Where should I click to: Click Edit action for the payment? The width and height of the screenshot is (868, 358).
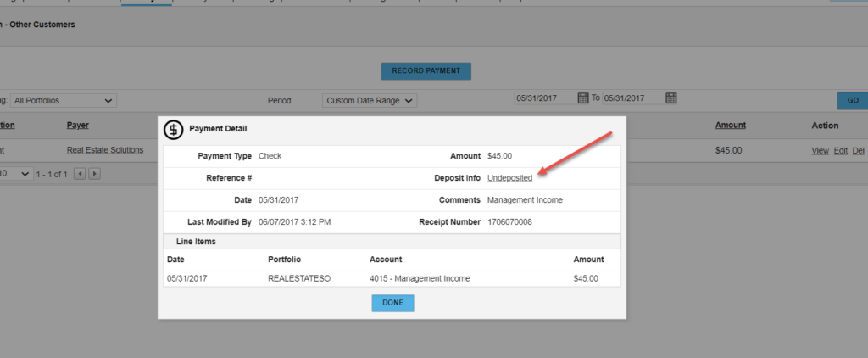pyautogui.click(x=840, y=151)
